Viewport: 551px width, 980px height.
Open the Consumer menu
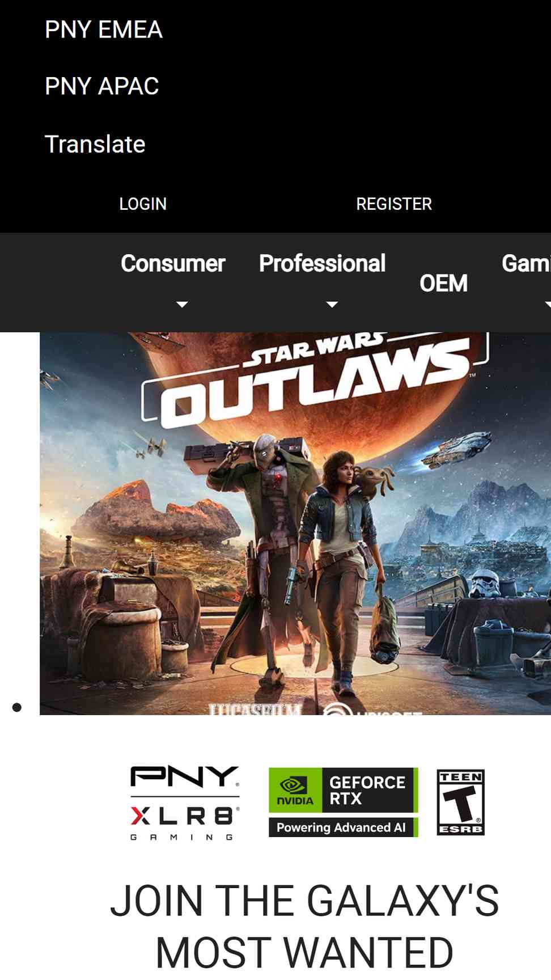point(173,264)
